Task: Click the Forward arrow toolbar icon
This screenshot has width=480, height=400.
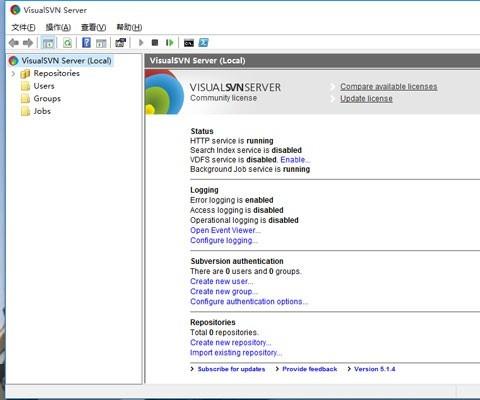Action: pos(28,43)
